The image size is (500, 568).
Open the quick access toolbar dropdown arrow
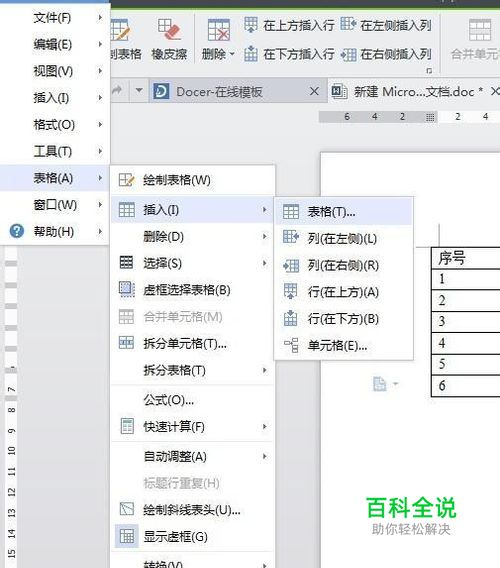[139, 90]
